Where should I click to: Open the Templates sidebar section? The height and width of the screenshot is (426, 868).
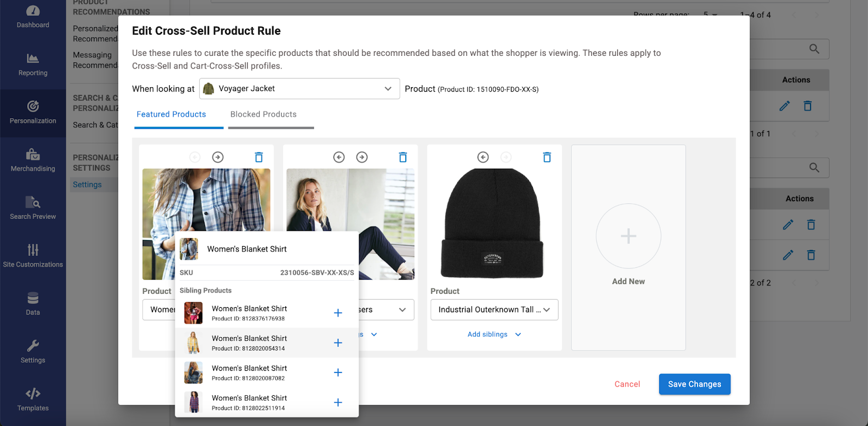point(33,400)
